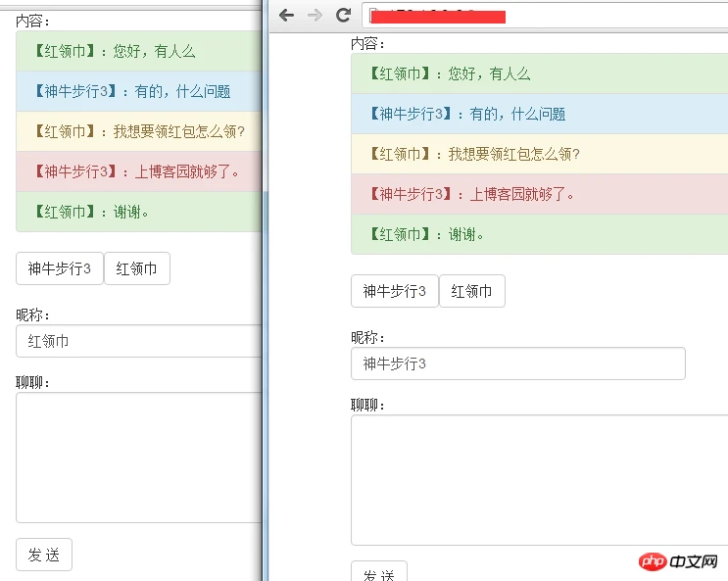Click 神牛步行3 button in right window

(395, 291)
